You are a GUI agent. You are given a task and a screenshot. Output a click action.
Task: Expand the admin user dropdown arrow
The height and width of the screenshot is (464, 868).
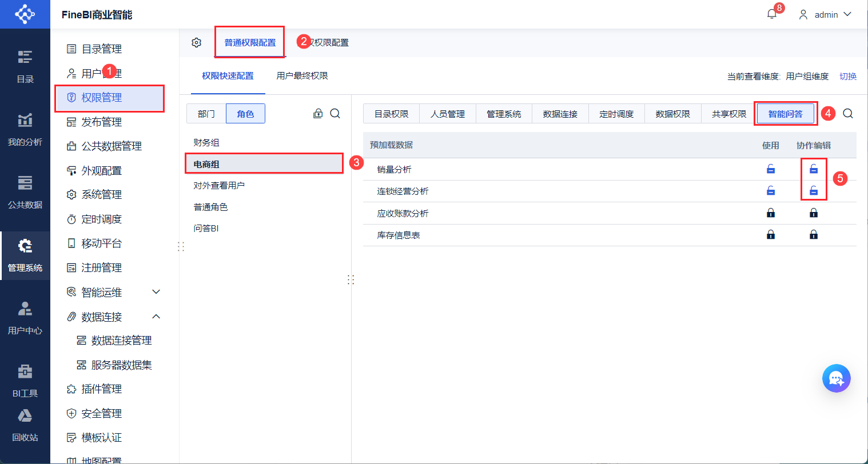[847, 14]
